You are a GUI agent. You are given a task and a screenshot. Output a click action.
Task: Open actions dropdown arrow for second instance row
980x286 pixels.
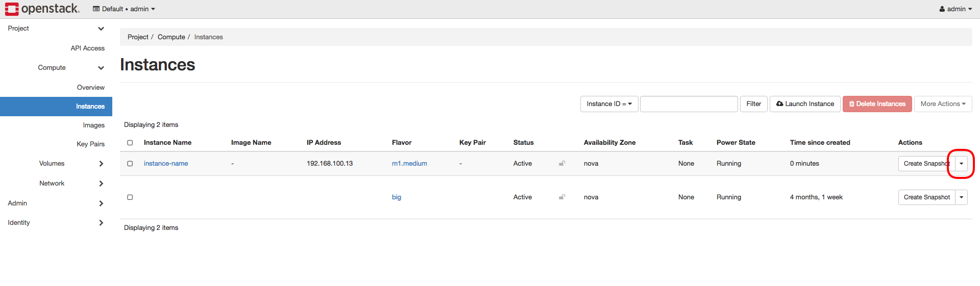pyautogui.click(x=961, y=197)
